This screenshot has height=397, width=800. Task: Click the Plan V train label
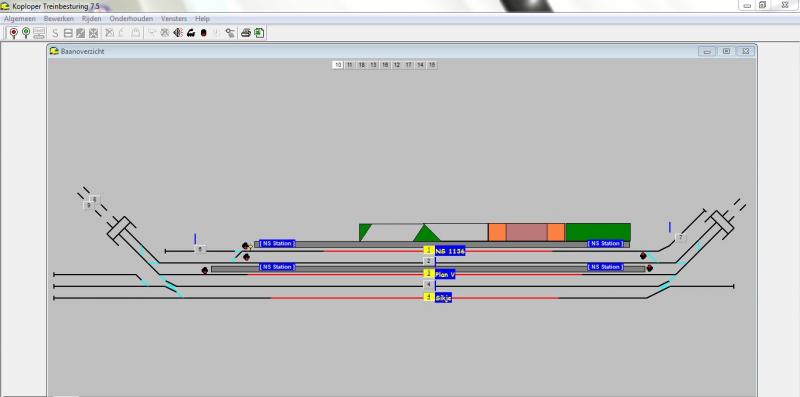coord(445,275)
